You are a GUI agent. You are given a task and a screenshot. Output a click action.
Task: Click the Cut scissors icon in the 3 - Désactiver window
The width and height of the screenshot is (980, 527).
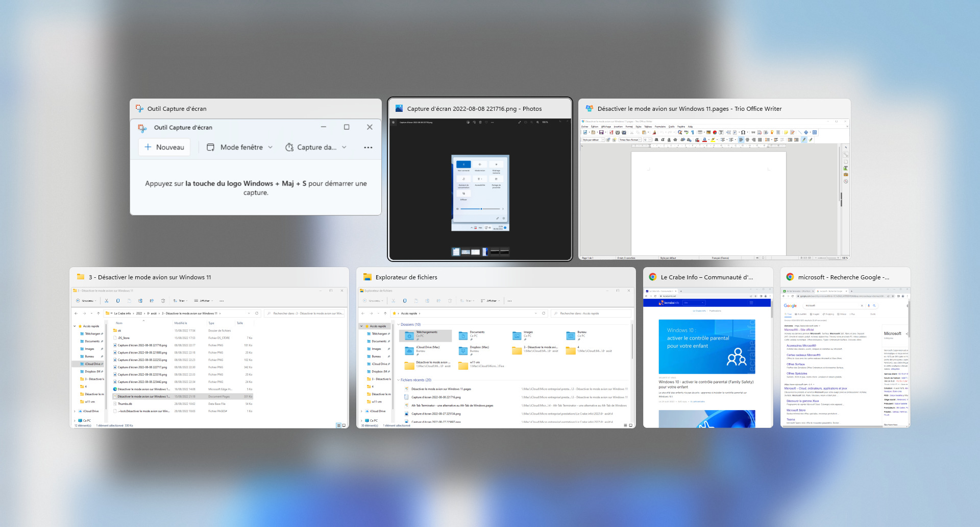107,301
